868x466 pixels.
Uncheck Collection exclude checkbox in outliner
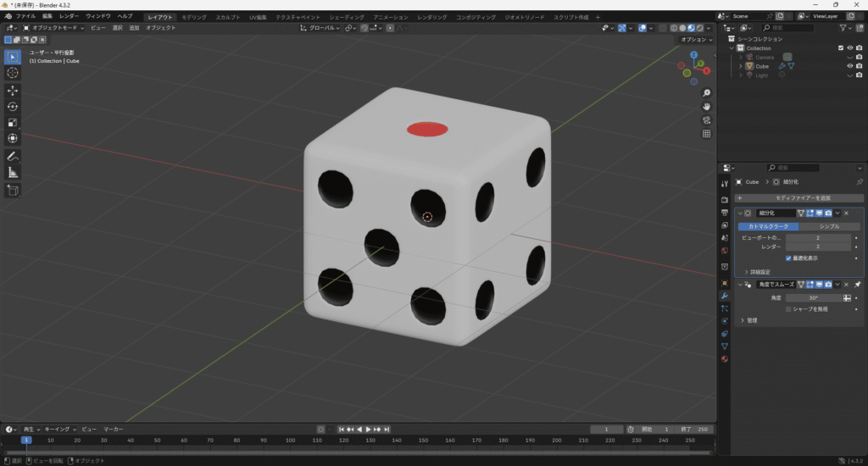(841, 48)
